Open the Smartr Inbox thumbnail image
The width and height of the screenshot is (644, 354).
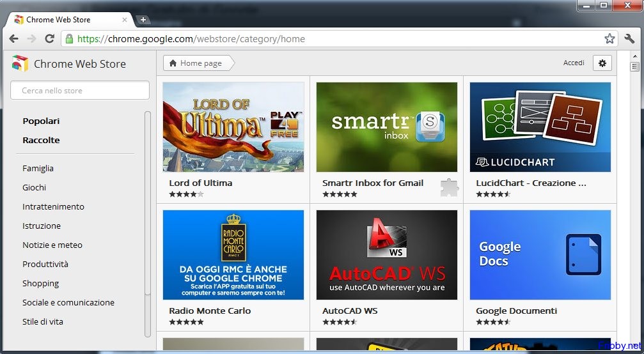[386, 127]
